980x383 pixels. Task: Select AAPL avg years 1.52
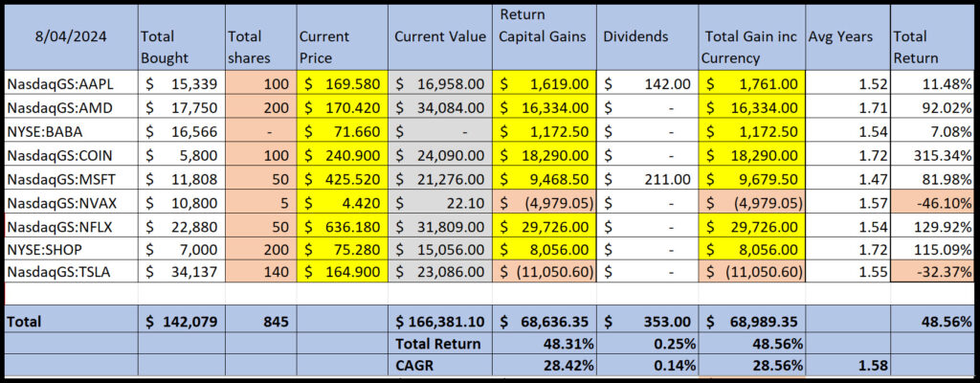click(848, 84)
